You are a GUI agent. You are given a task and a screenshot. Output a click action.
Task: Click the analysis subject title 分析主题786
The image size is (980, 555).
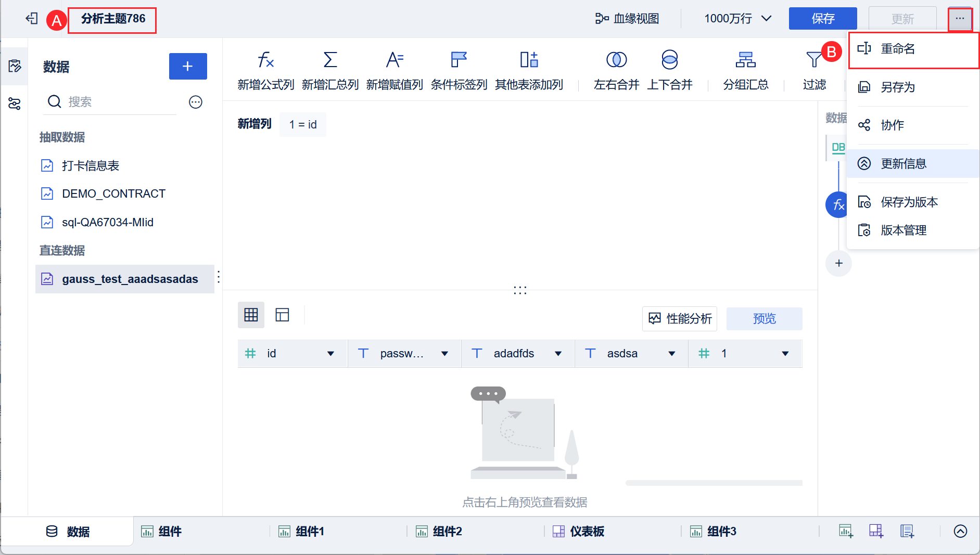113,19
